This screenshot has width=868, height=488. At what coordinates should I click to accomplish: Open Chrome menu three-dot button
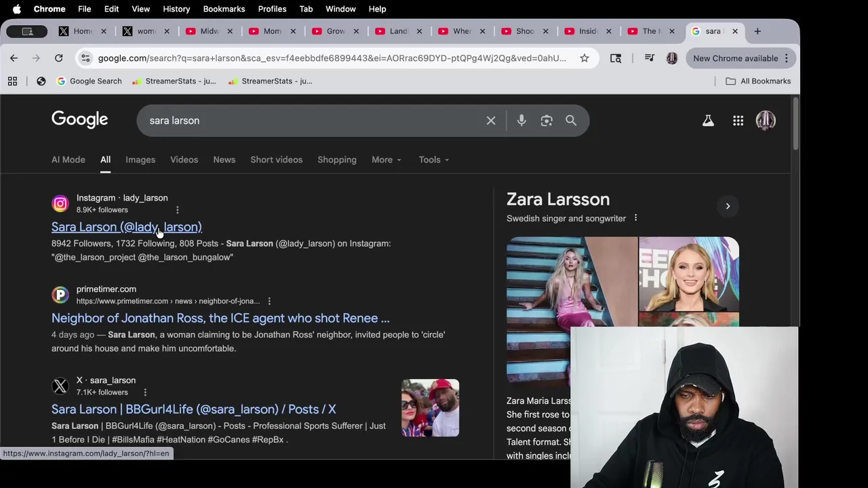point(787,58)
